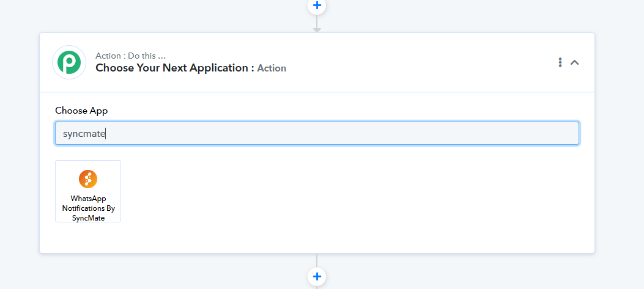Click the plus button above the action card
This screenshot has width=644, height=289.
point(317,5)
